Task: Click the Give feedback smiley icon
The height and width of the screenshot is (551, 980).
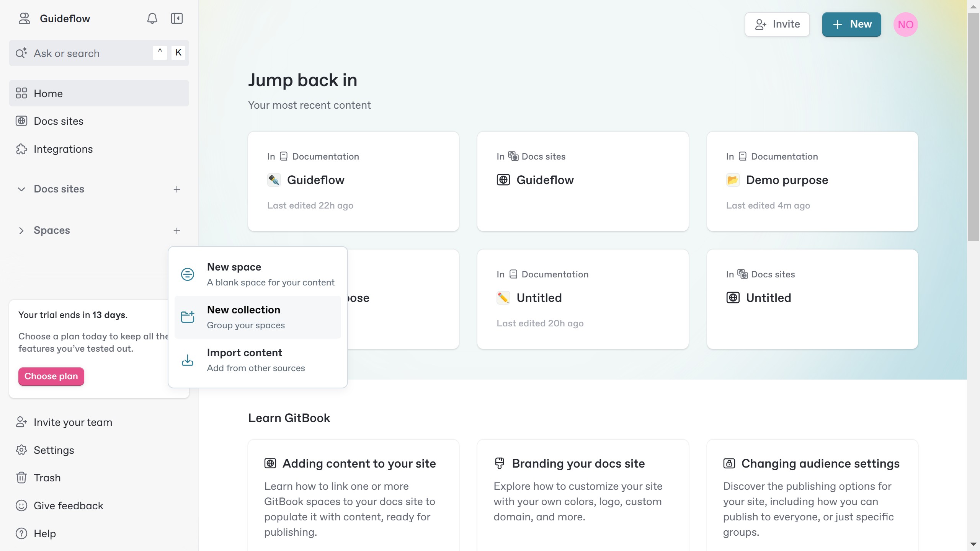Action: click(21, 505)
